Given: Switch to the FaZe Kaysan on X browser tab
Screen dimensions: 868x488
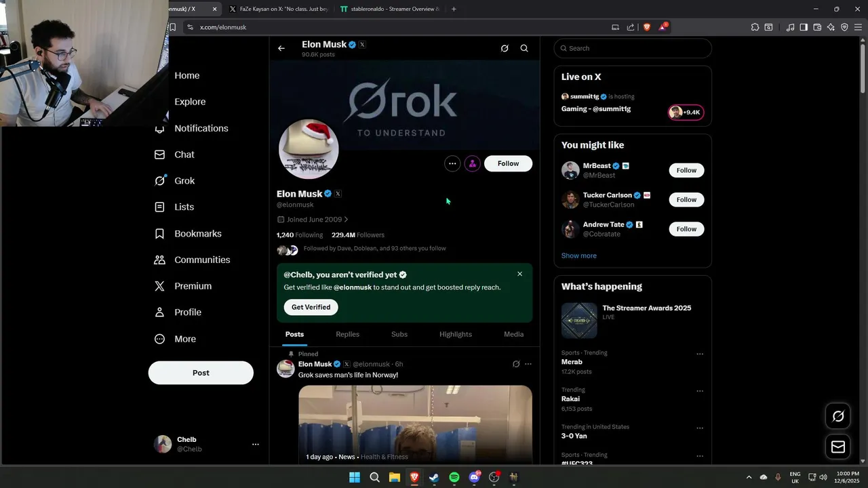Looking at the screenshot, I should click(x=278, y=9).
